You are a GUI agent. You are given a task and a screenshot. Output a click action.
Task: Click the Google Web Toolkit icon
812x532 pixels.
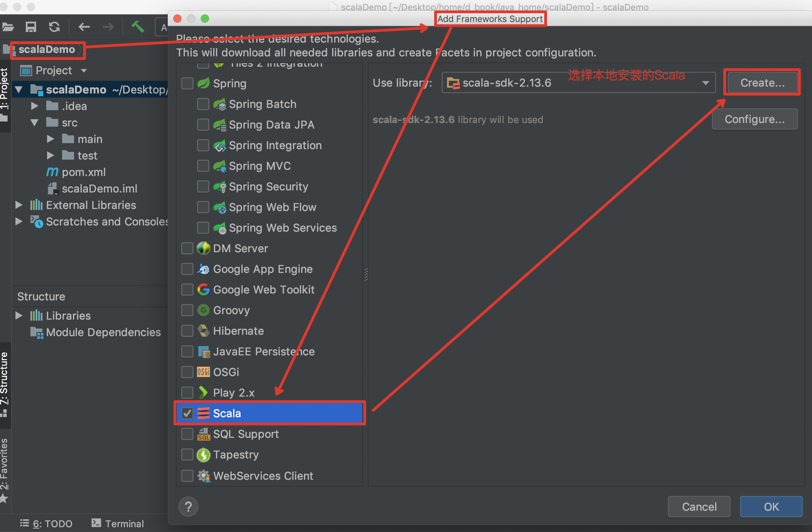click(x=204, y=290)
